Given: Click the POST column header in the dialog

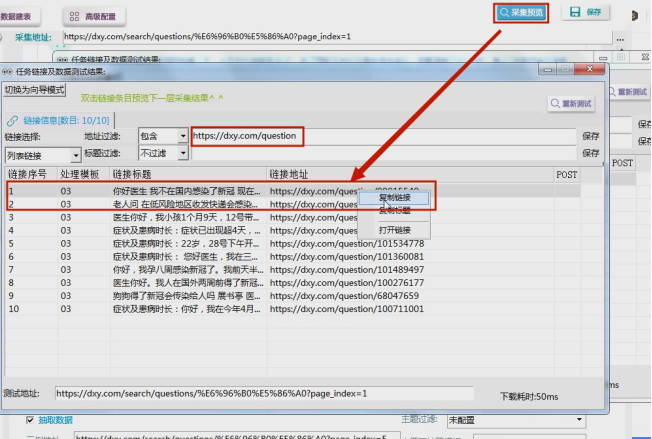Looking at the screenshot, I should click(566, 175).
